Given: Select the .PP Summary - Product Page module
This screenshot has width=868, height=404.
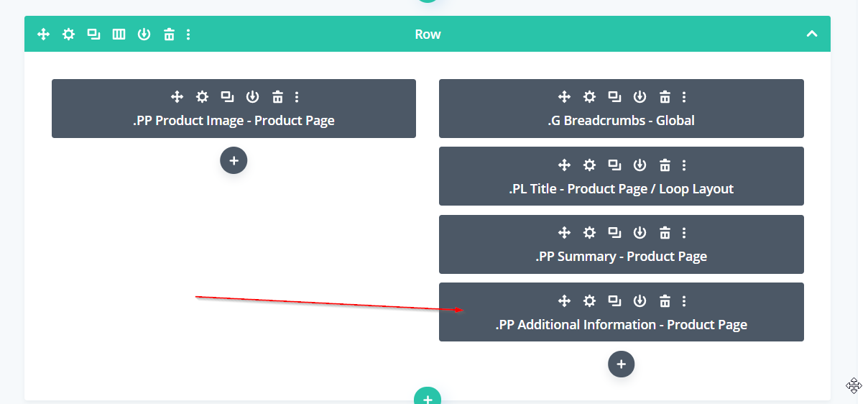Looking at the screenshot, I should coord(621,257).
